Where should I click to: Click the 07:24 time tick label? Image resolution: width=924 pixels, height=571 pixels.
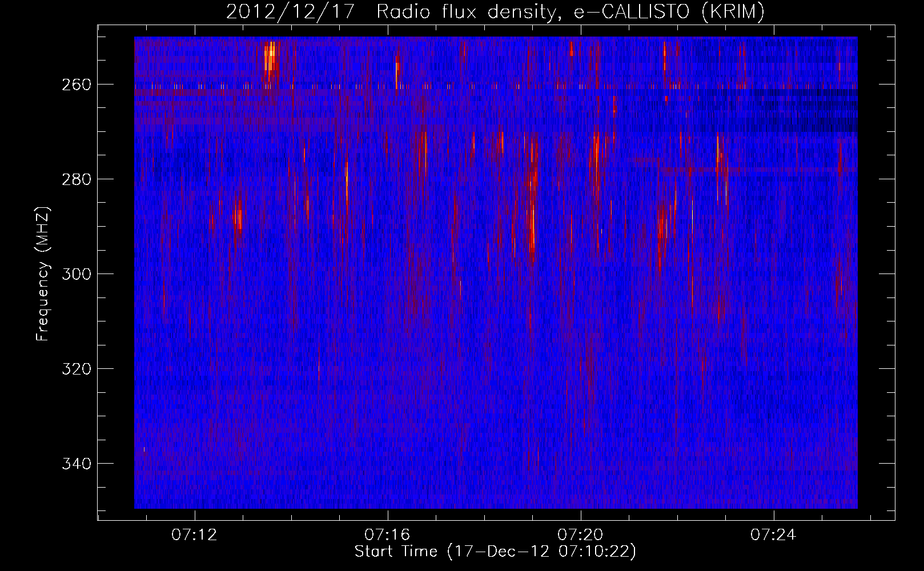pyautogui.click(x=774, y=534)
